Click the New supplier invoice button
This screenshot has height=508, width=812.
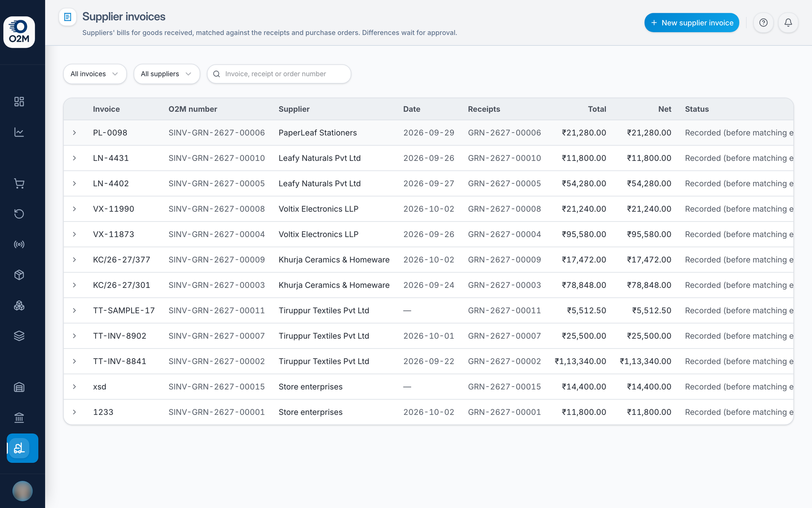(691, 23)
